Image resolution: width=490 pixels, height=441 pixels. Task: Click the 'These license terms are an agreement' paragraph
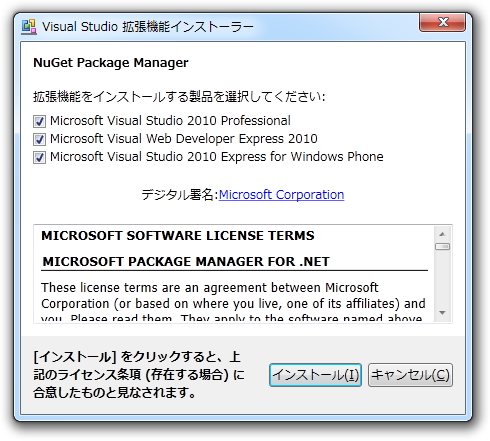(x=233, y=303)
